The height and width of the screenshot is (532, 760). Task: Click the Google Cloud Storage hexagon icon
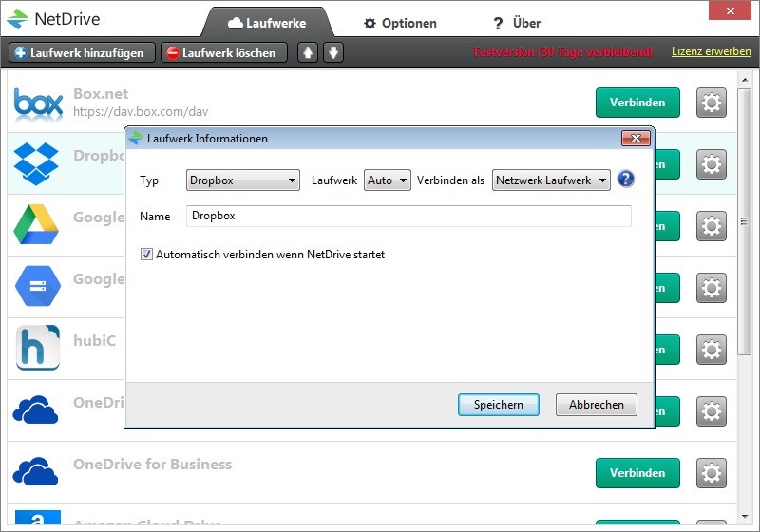[x=38, y=286]
